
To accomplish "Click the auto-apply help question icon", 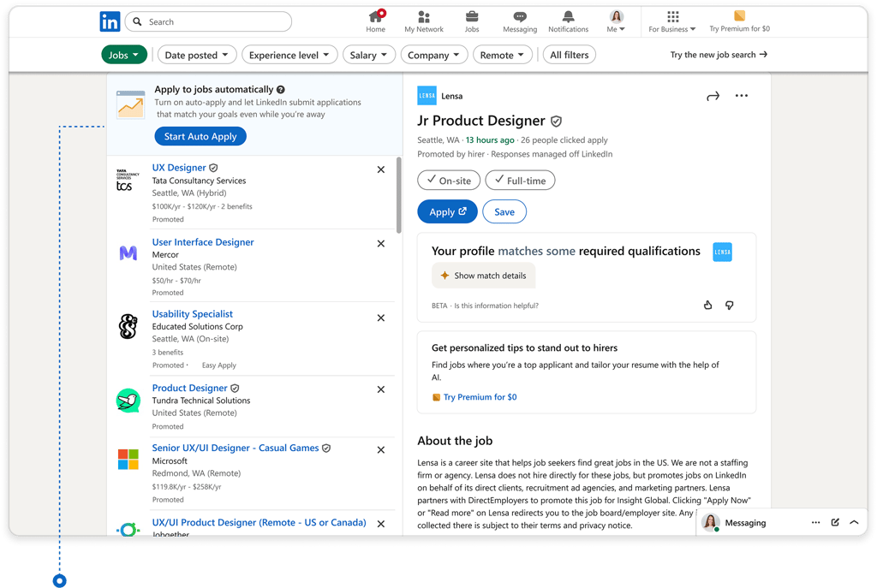I will click(281, 89).
